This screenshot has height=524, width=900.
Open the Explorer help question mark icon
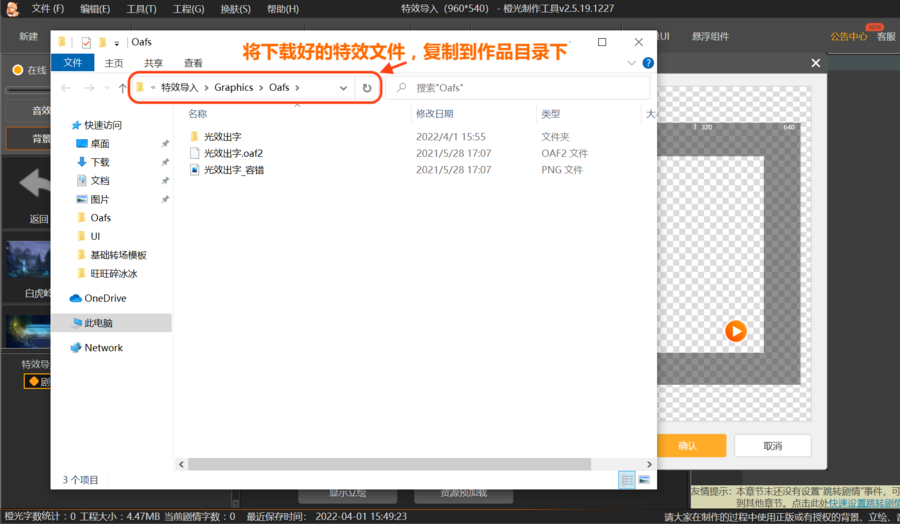tap(648, 63)
